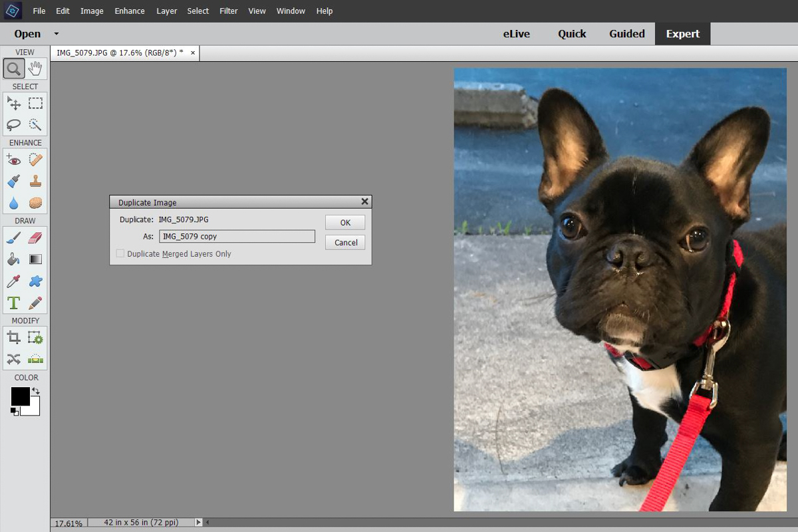Open status bar info arrow menu
The width and height of the screenshot is (798, 532).
pyautogui.click(x=198, y=523)
